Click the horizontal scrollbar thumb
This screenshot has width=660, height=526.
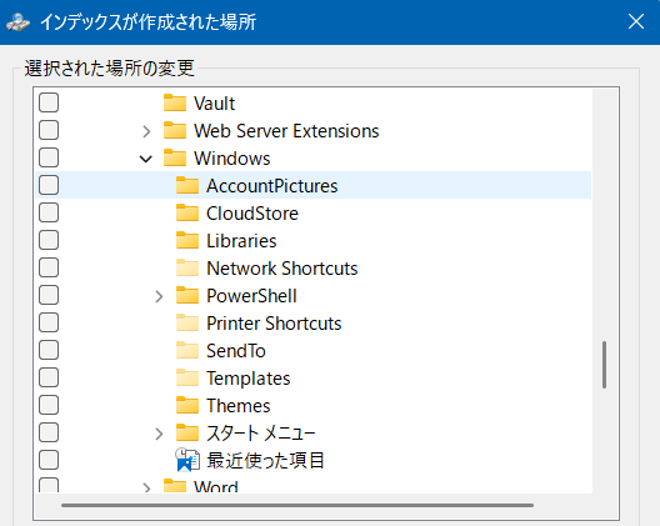pos(297,505)
